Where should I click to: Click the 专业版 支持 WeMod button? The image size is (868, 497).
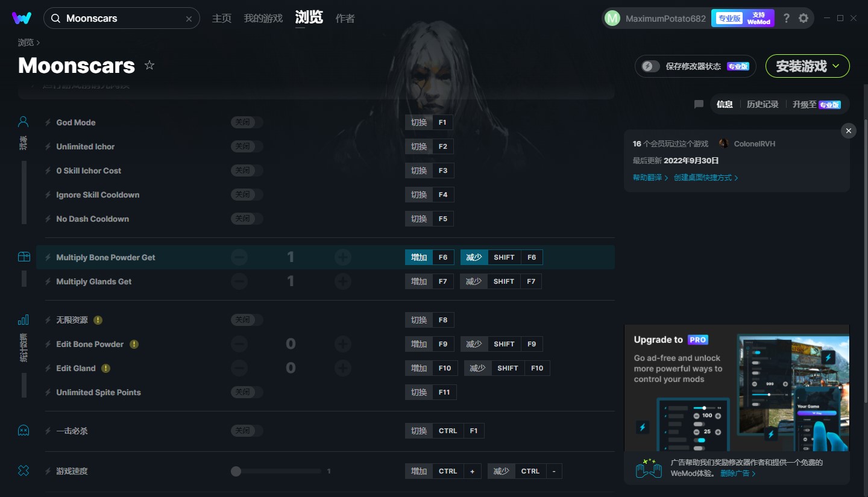pyautogui.click(x=743, y=19)
